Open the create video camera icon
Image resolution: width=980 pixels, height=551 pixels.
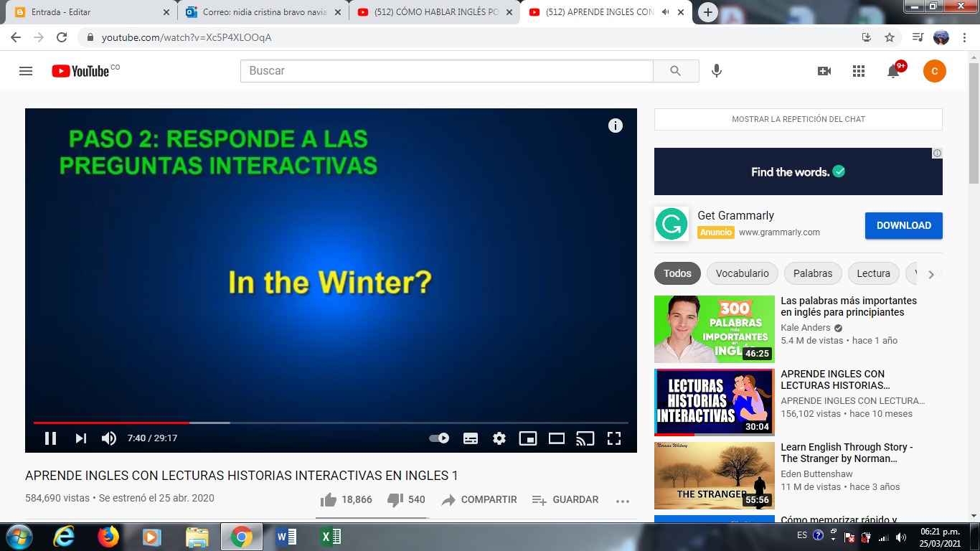[x=824, y=70]
